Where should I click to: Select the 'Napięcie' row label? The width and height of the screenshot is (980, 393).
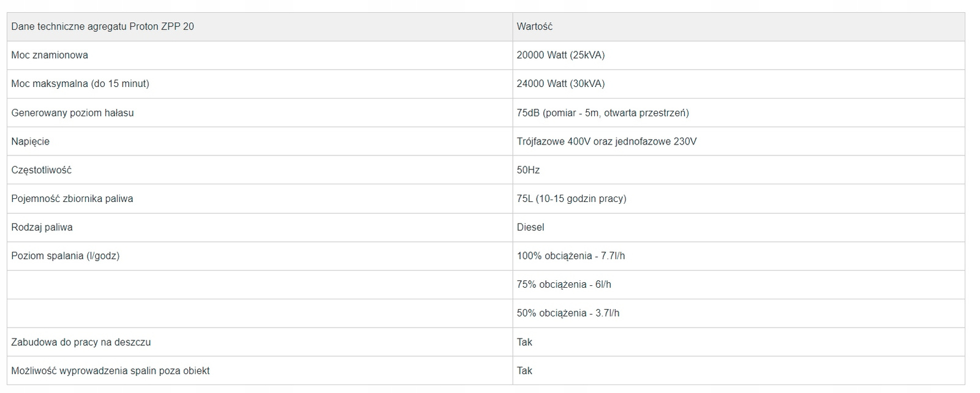(30, 141)
